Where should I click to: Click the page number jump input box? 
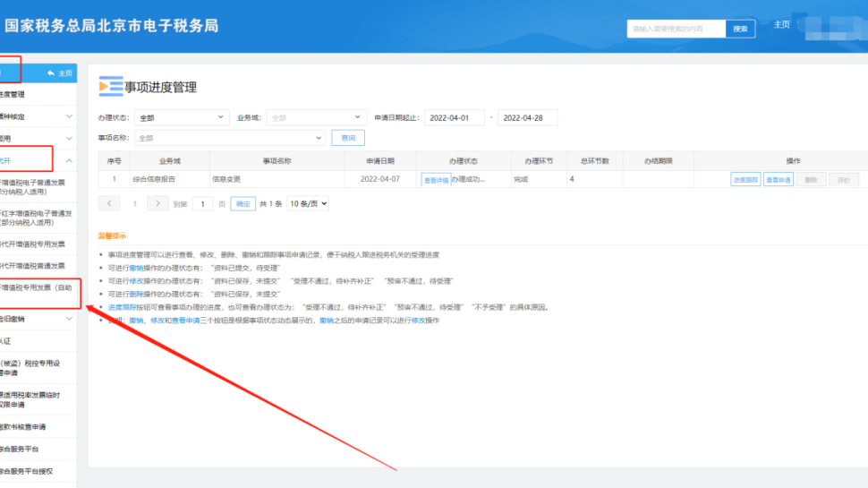[202, 204]
